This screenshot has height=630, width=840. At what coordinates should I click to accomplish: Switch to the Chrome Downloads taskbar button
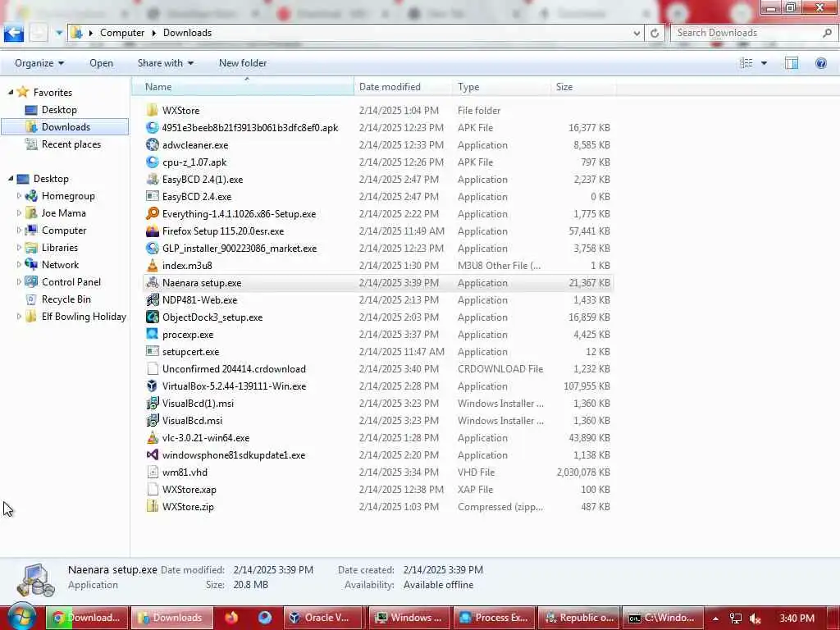pos(87,618)
